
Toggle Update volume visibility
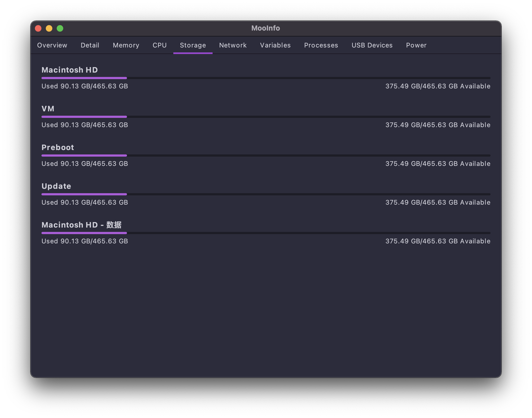tap(56, 186)
